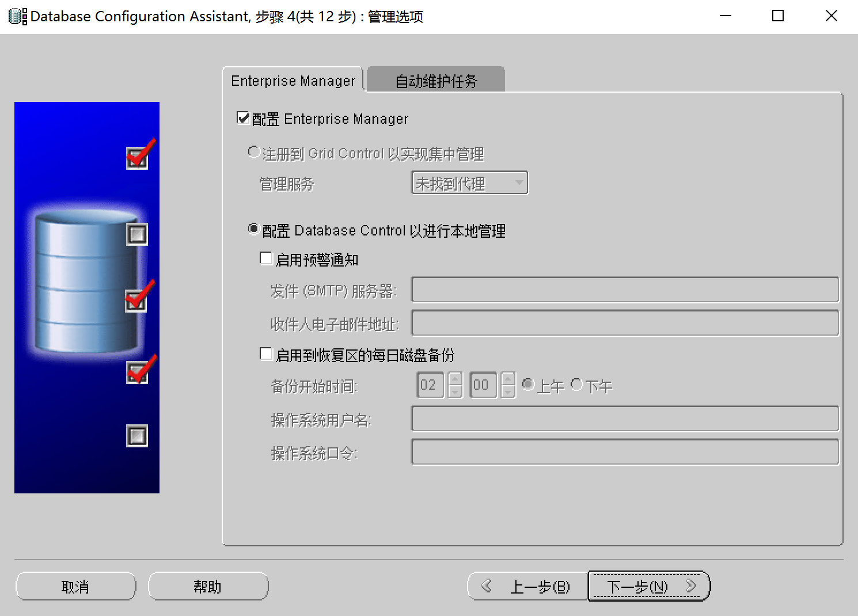This screenshot has height=616, width=858.
Task: Click the bottom empty step box icon
Action: 137,436
